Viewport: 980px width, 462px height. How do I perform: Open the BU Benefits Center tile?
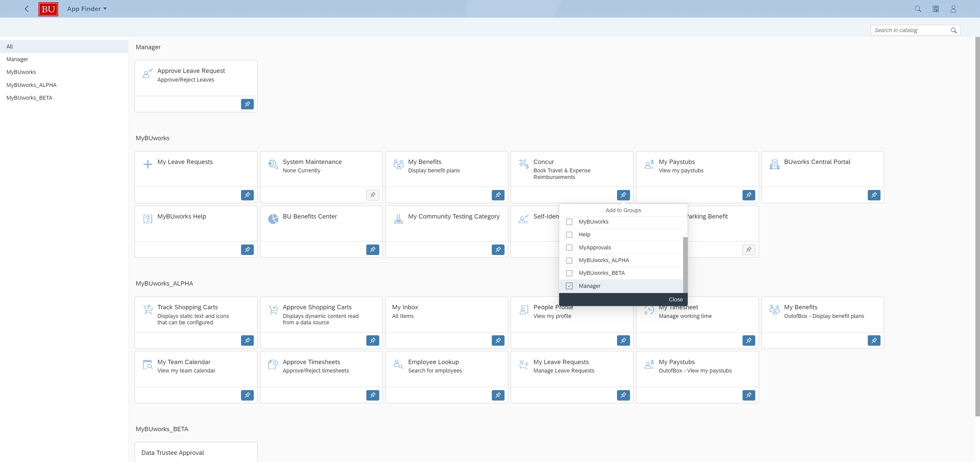pos(321,223)
